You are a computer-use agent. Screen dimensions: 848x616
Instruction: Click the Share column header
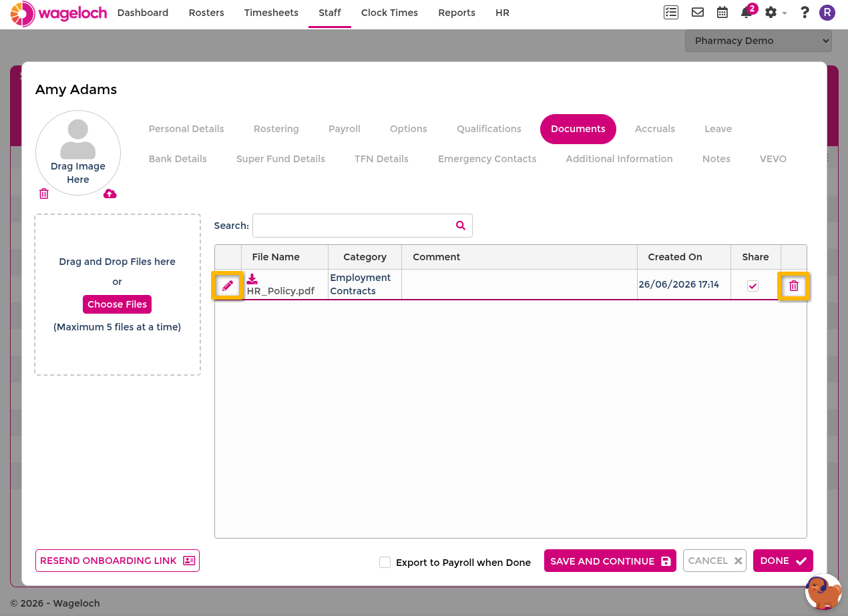pos(755,257)
